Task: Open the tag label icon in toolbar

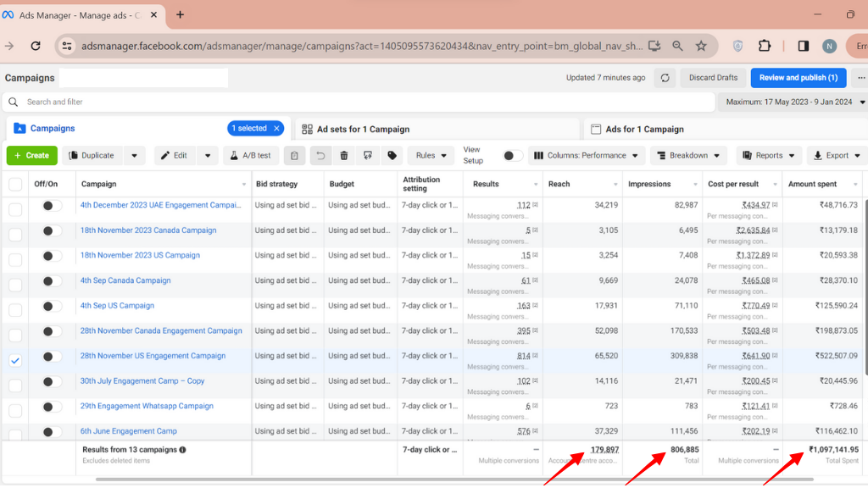Action: tap(392, 156)
